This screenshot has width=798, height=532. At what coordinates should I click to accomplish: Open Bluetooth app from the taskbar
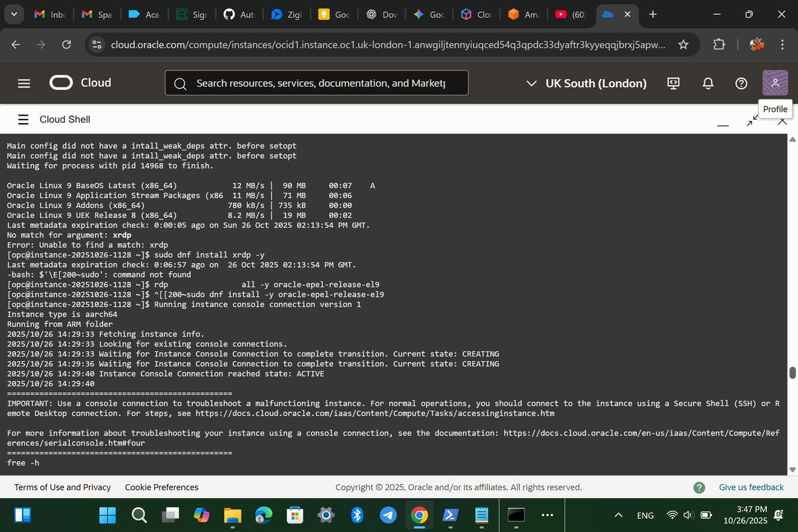coord(356,515)
